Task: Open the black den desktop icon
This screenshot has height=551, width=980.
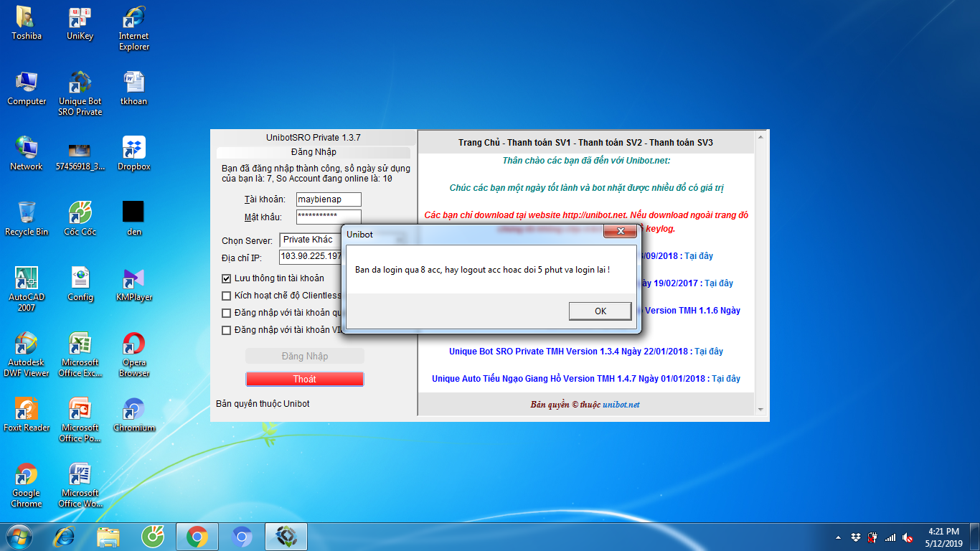Action: pyautogui.click(x=134, y=219)
